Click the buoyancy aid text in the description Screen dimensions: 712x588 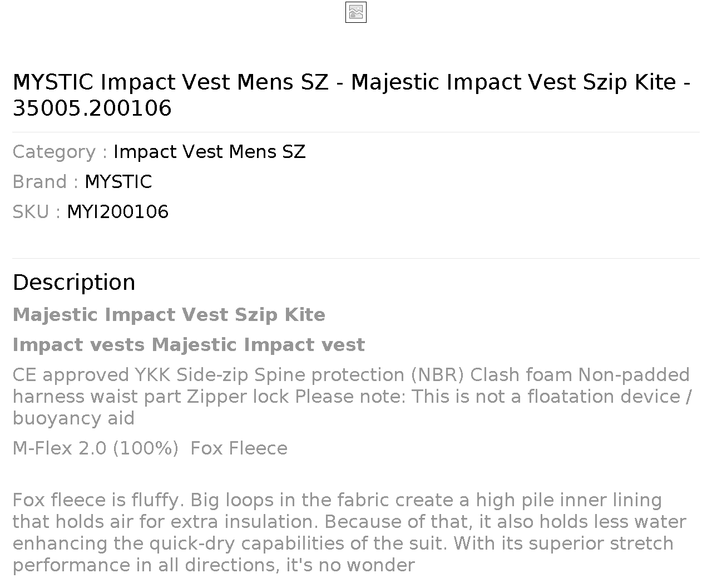point(73,418)
